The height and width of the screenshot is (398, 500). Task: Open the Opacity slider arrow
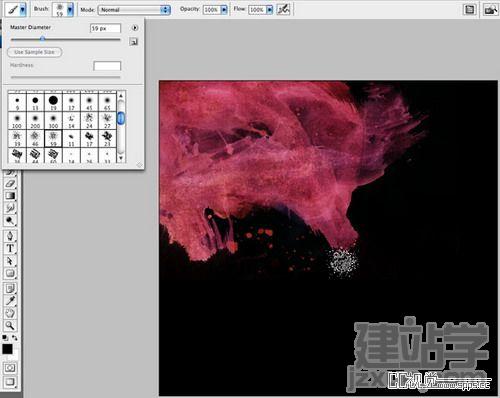tap(224, 10)
